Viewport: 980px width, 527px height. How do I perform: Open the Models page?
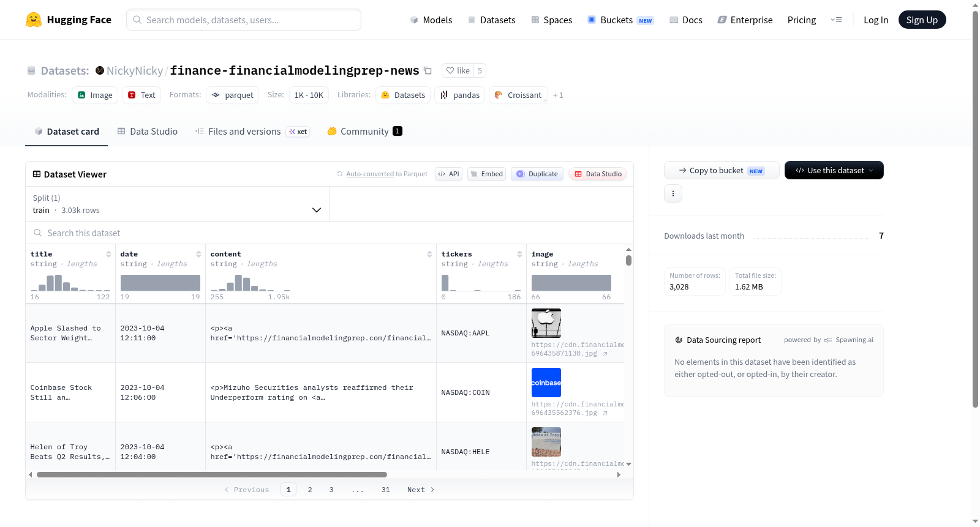tap(431, 20)
